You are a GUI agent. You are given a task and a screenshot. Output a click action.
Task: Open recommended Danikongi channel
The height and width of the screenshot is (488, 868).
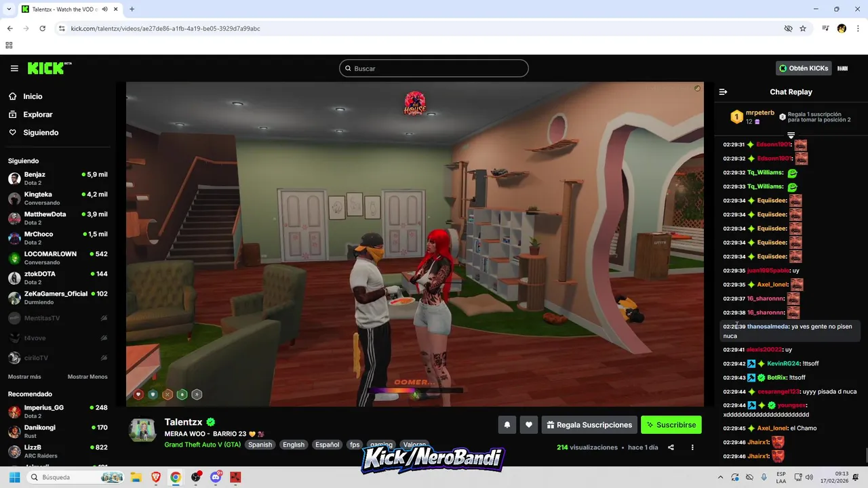click(58, 431)
